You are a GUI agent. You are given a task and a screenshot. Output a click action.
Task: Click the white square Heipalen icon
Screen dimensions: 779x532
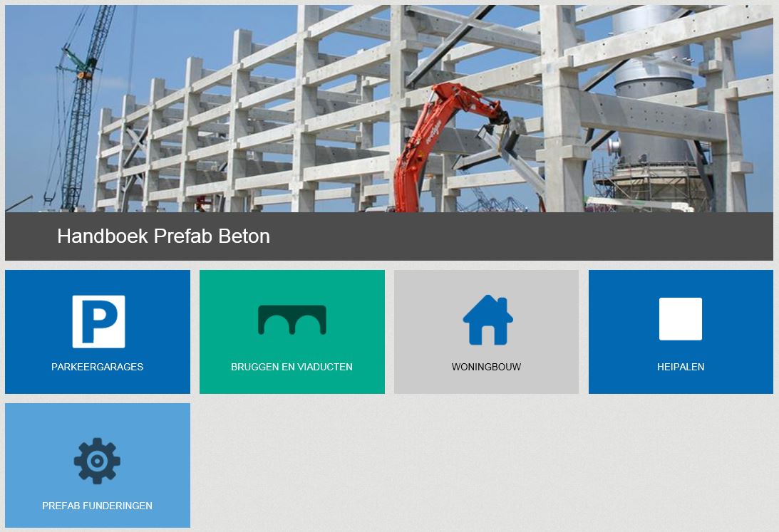tap(681, 319)
